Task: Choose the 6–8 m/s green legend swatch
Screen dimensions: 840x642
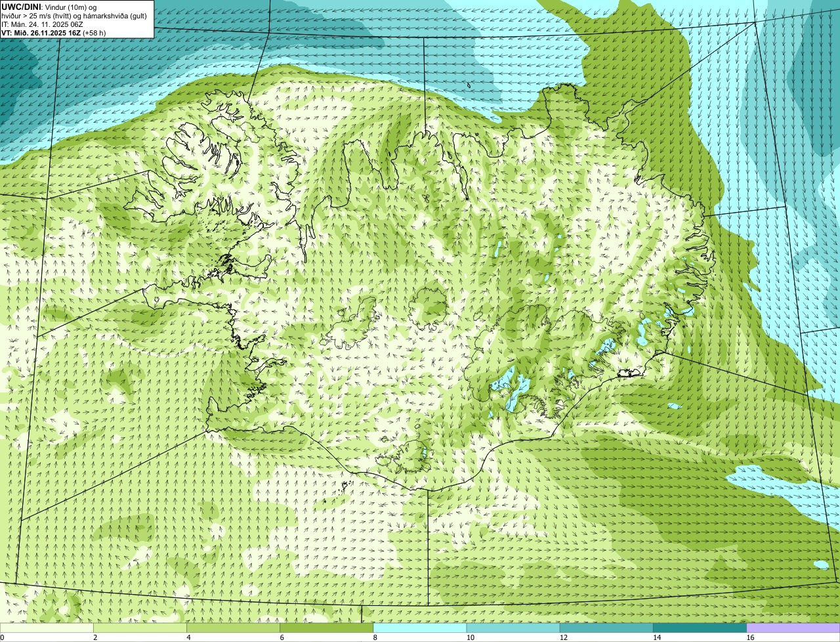Action: click(x=327, y=628)
